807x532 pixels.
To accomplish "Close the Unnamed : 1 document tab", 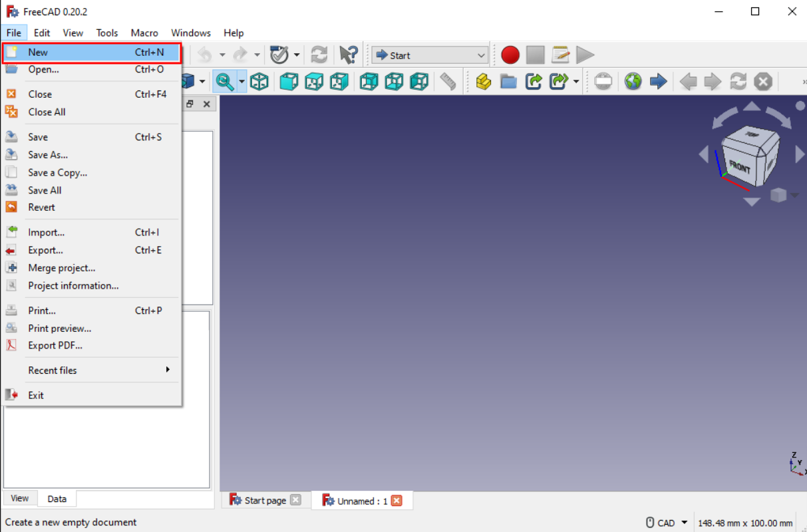I will coord(397,501).
